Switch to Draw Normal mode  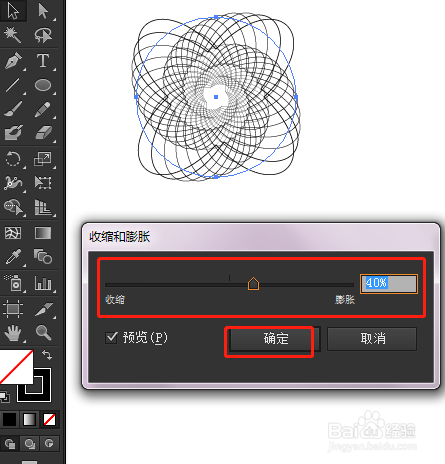click(x=10, y=443)
